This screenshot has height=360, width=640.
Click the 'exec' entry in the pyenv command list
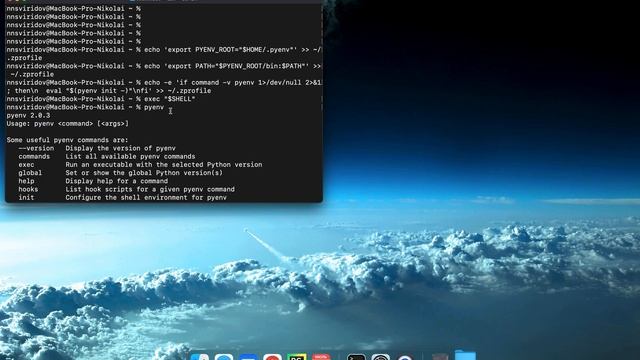[x=26, y=164]
